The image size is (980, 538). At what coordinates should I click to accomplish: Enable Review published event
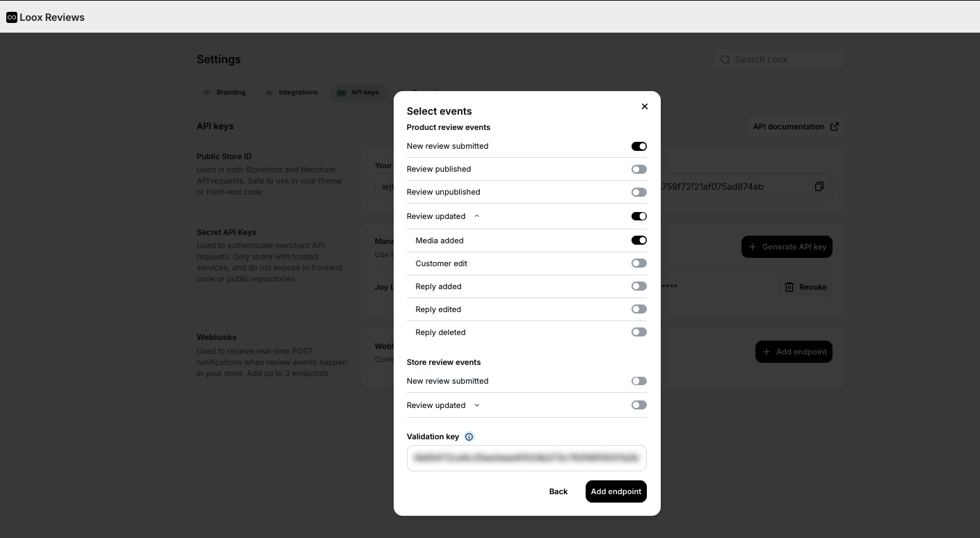tap(639, 169)
